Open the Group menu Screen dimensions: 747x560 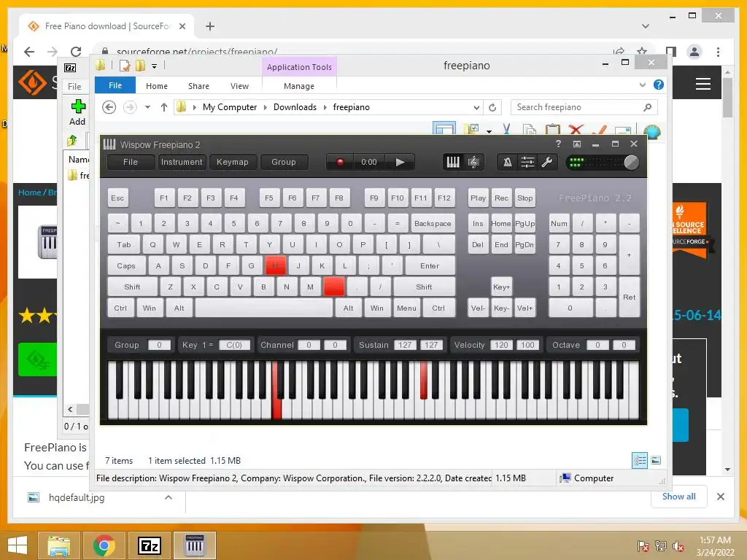(x=284, y=162)
